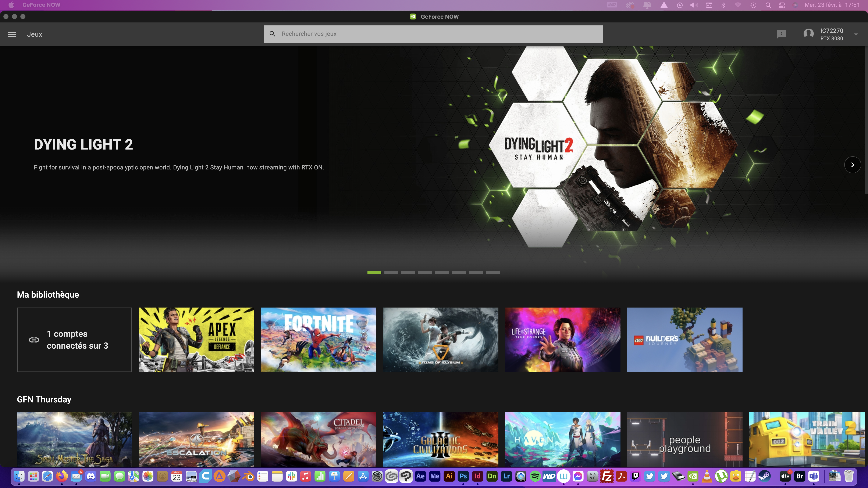Select the first carousel indicator
The height and width of the screenshot is (488, 868).
point(374,272)
